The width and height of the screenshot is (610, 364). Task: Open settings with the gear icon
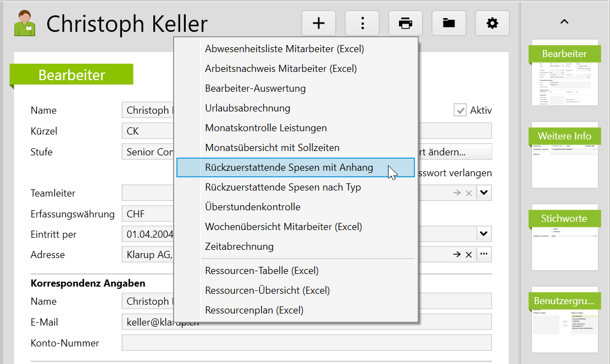(492, 23)
